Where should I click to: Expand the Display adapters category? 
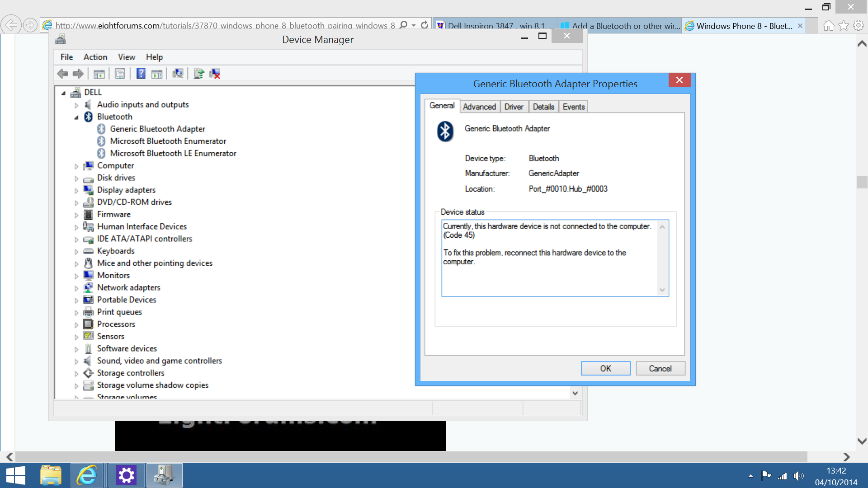click(x=76, y=191)
